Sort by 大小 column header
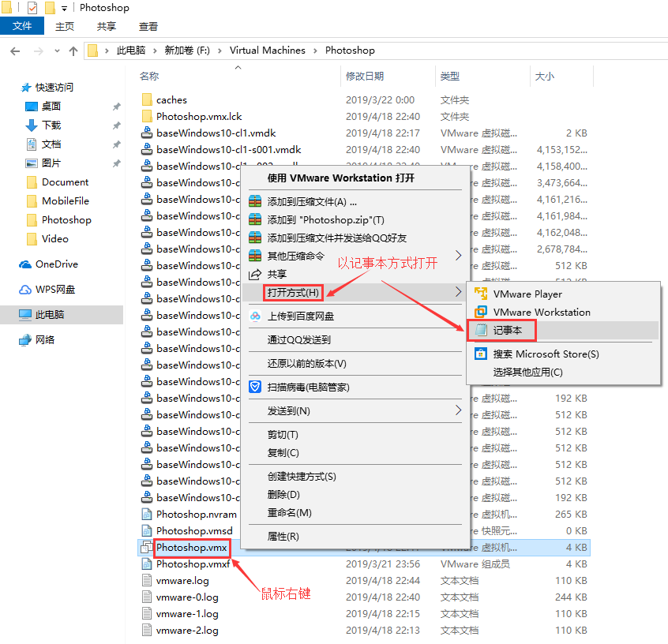This screenshot has height=644, width=668. point(544,77)
